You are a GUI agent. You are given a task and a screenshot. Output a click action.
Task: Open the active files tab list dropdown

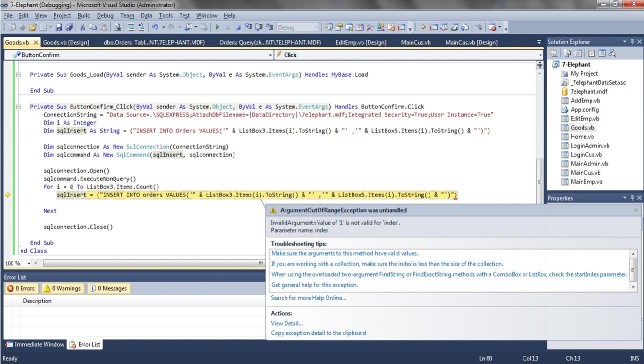[x=539, y=42]
